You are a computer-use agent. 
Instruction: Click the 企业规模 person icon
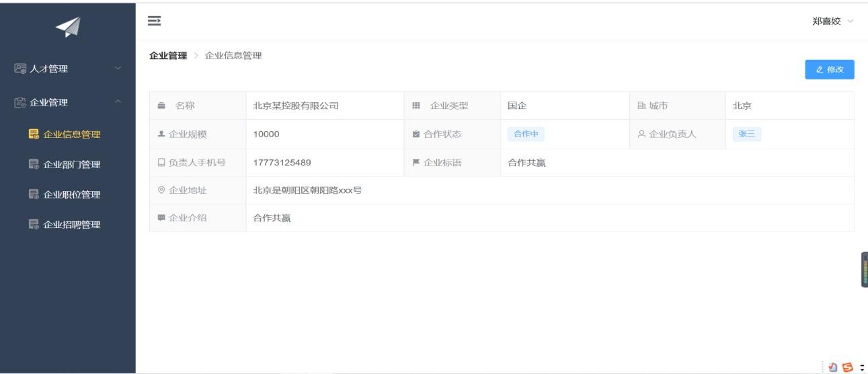tap(161, 134)
